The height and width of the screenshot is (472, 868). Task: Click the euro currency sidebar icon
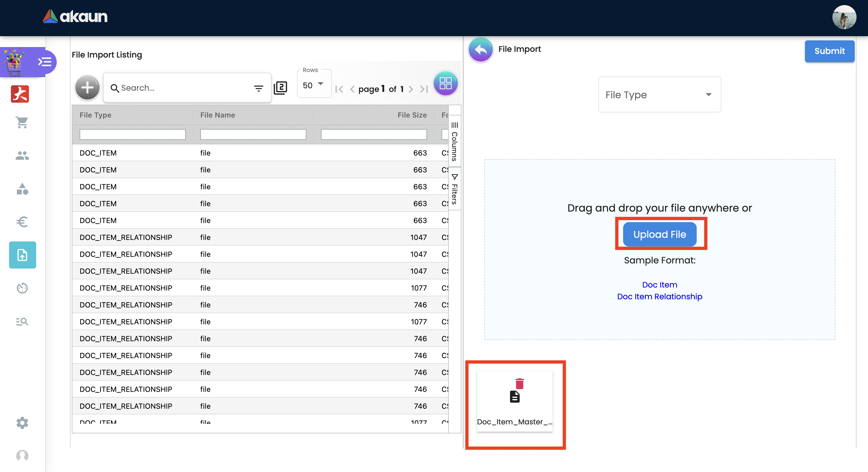click(22, 222)
